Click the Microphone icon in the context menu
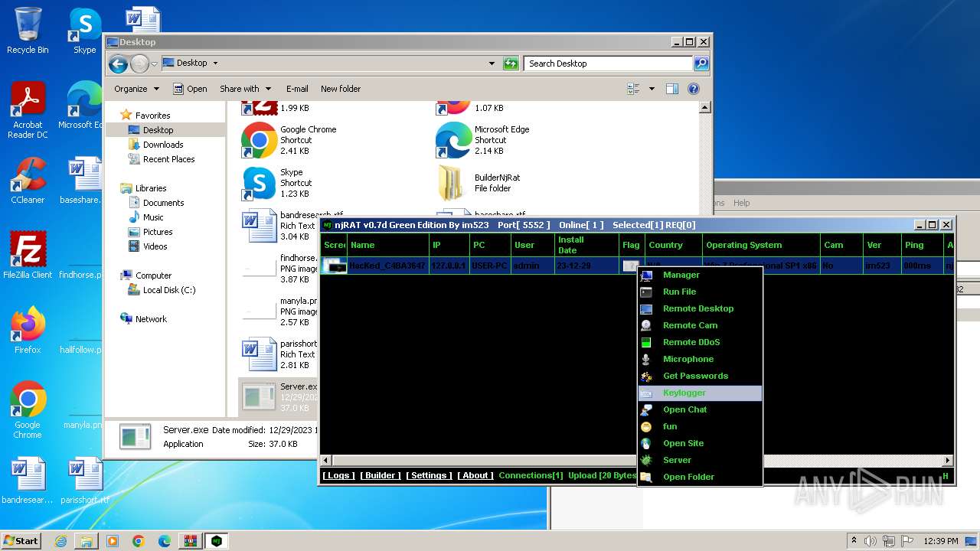 coord(646,359)
